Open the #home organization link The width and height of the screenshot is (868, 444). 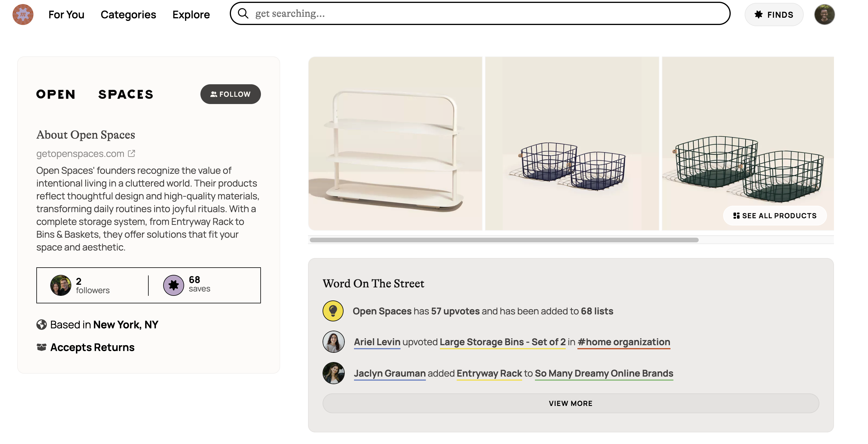click(x=624, y=342)
